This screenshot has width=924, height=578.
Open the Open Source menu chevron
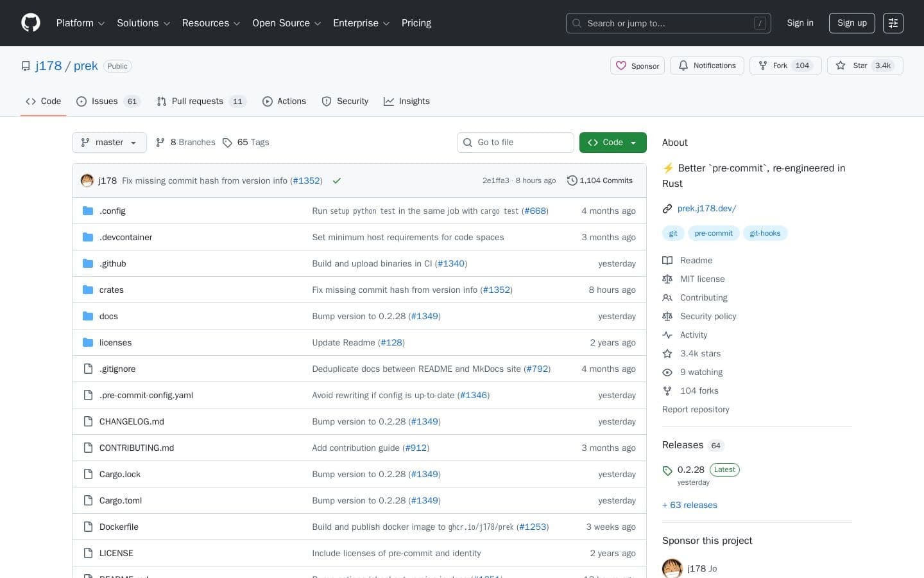click(318, 23)
